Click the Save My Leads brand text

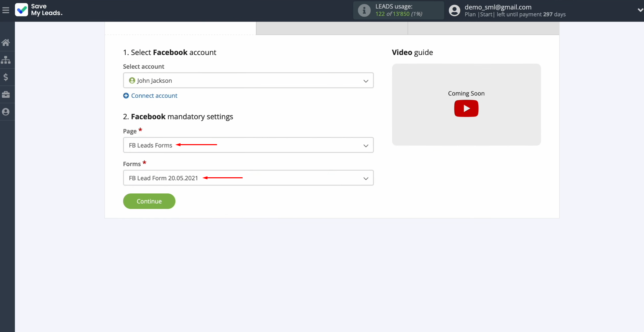pyautogui.click(x=46, y=10)
